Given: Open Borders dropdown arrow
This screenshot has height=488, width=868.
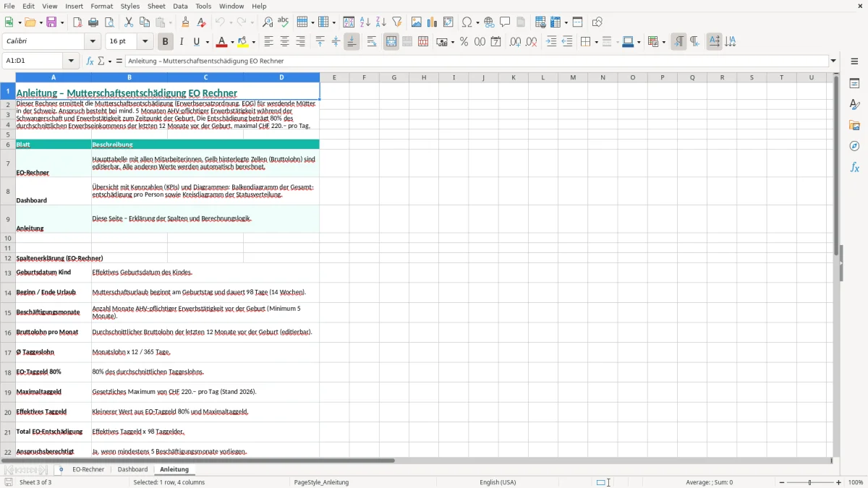Looking at the screenshot, I should coord(596,42).
